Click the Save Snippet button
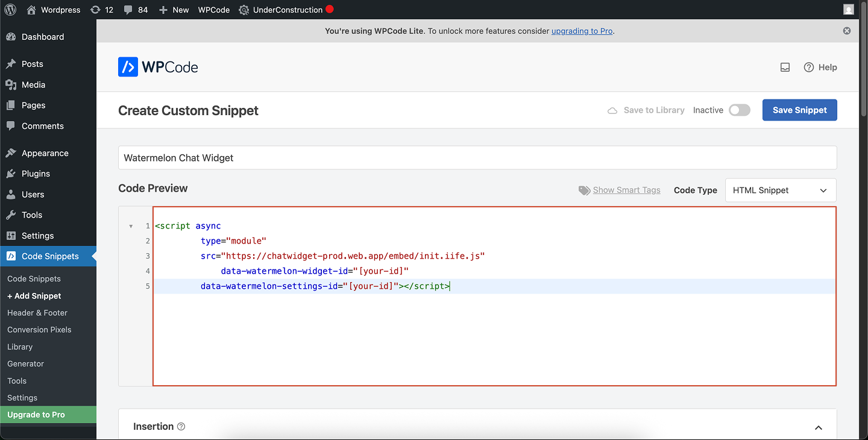The image size is (868, 440). [799, 110]
